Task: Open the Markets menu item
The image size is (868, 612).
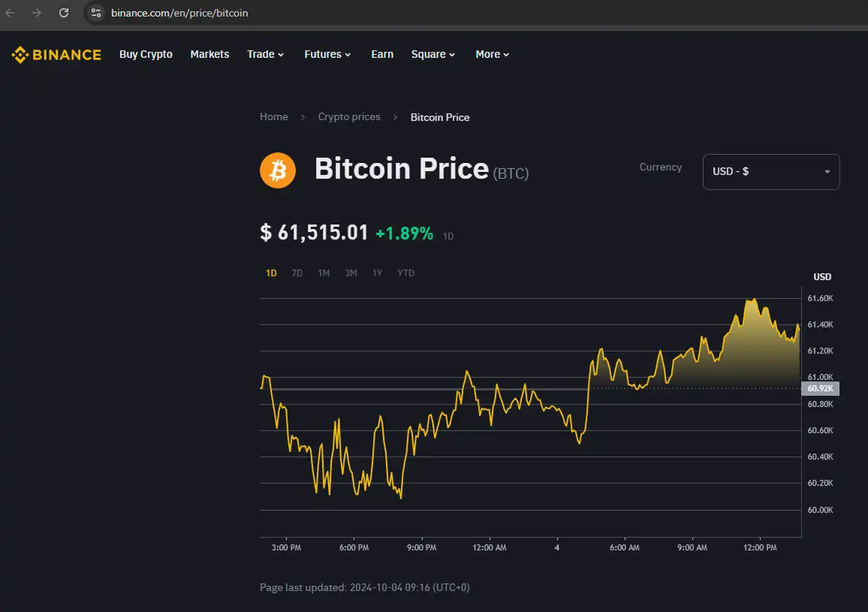Action: click(210, 54)
